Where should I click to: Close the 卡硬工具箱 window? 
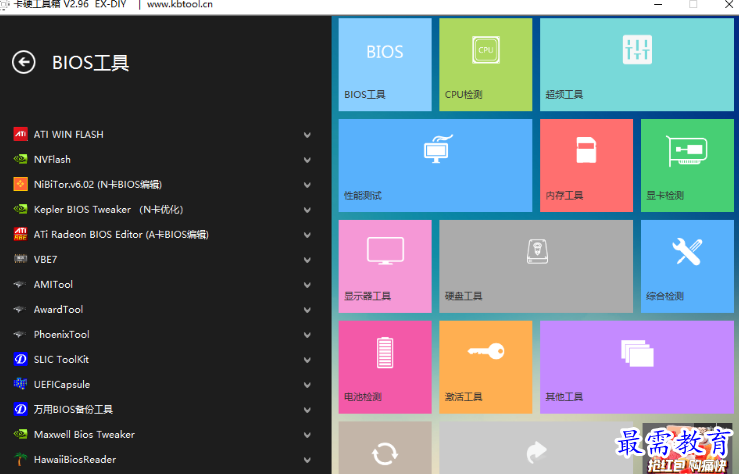[728, 4]
